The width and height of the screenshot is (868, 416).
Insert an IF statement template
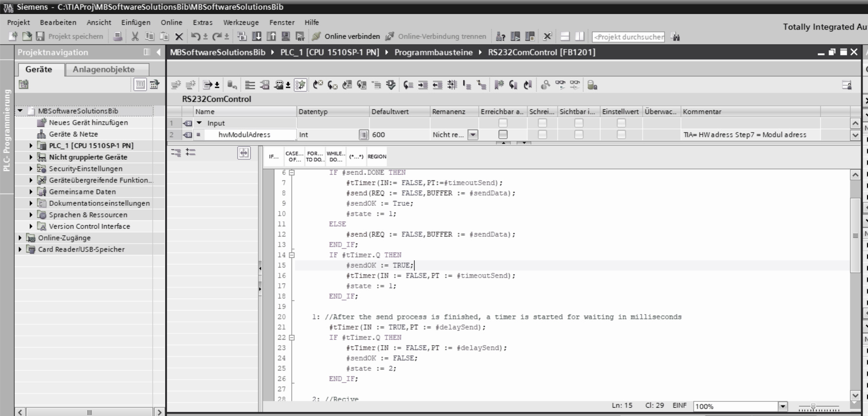(274, 156)
